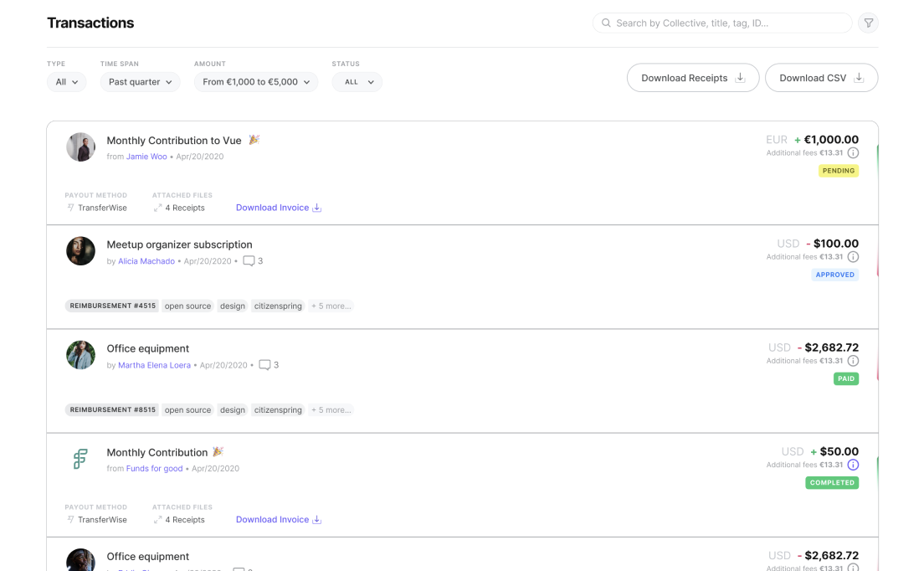Click the search magnifier icon

(x=606, y=23)
